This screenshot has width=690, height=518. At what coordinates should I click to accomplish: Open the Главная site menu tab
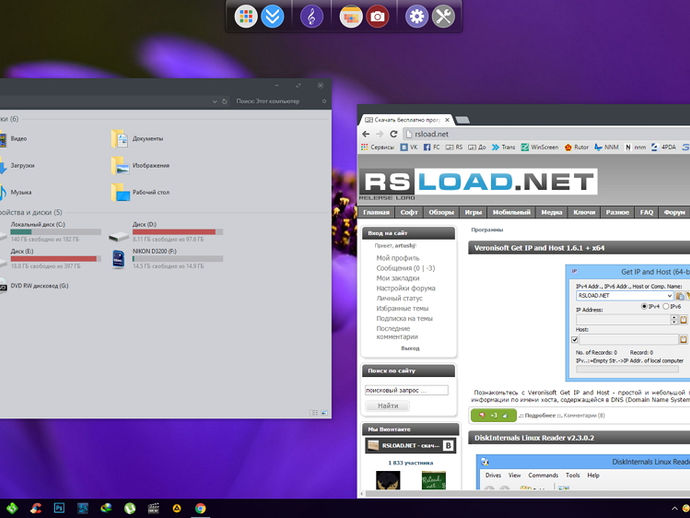pyautogui.click(x=376, y=212)
